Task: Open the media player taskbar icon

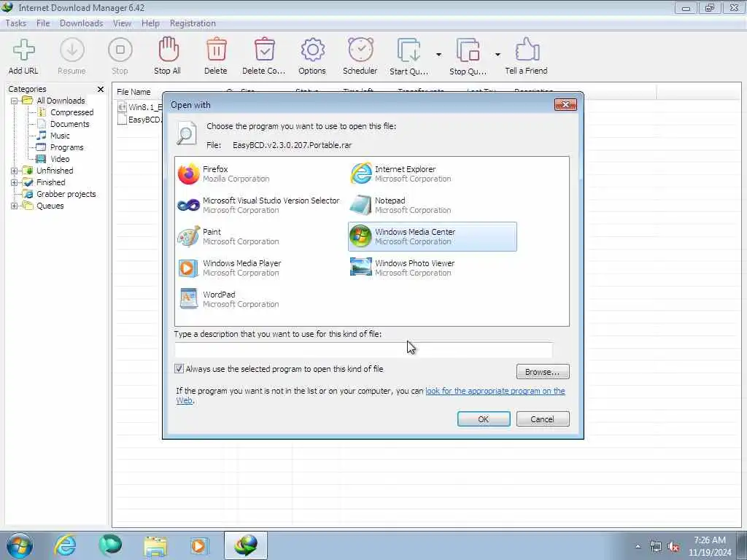Action: coord(198,545)
